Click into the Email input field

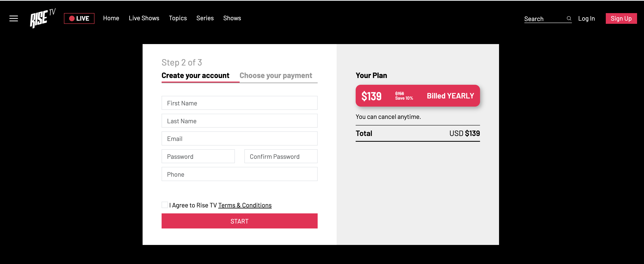239,139
